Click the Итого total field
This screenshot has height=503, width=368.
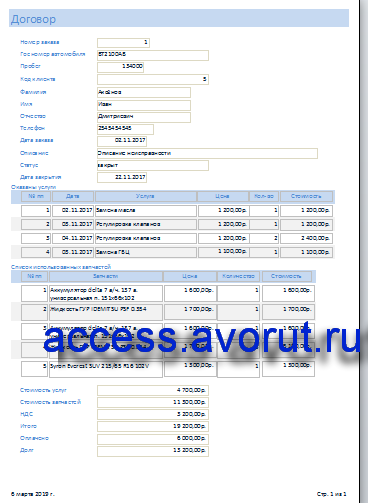tap(153, 427)
